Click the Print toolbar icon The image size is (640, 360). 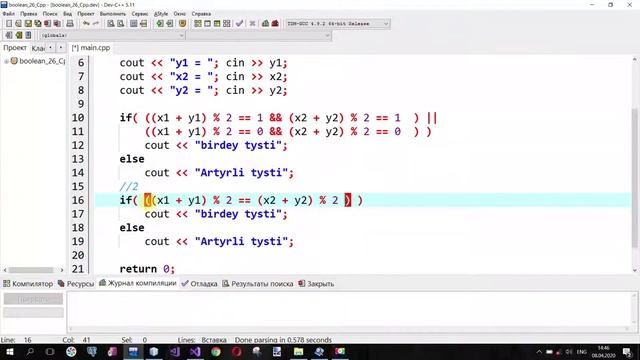tap(70, 24)
